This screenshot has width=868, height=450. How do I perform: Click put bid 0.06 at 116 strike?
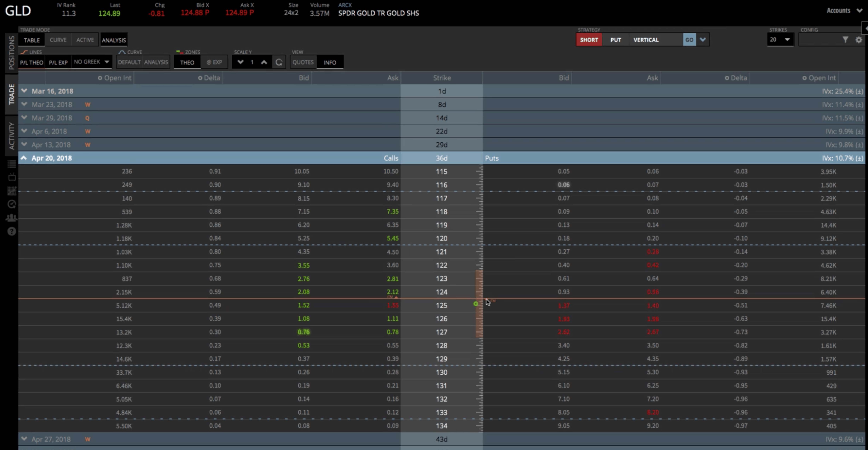click(563, 185)
